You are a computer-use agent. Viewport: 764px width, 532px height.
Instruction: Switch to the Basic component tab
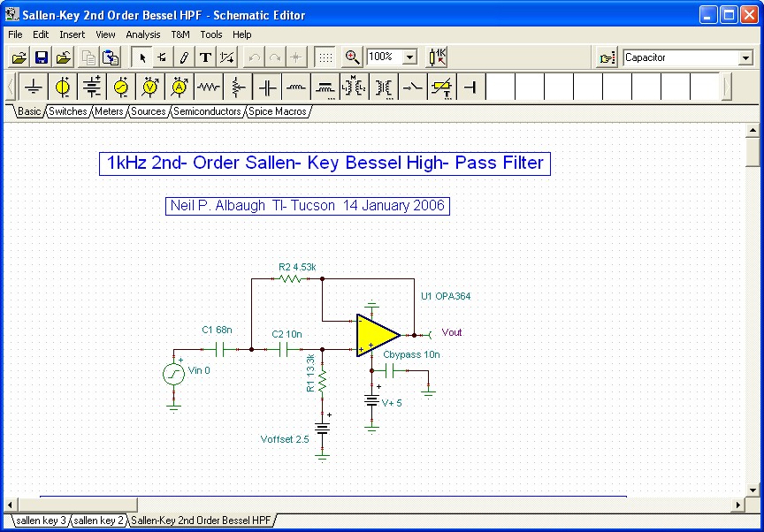(29, 111)
